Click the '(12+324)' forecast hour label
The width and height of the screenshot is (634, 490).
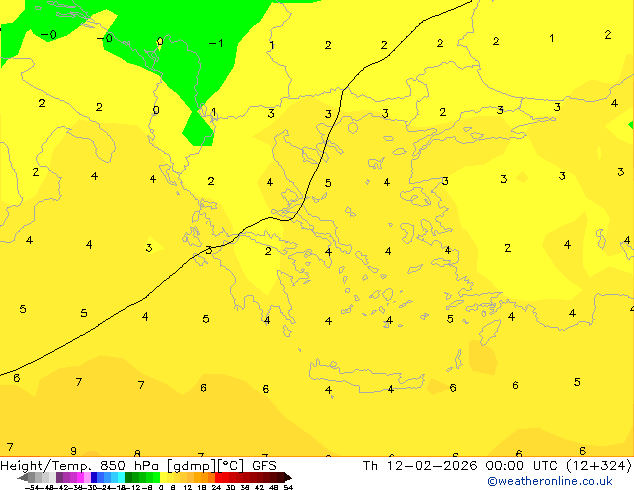tap(600, 466)
